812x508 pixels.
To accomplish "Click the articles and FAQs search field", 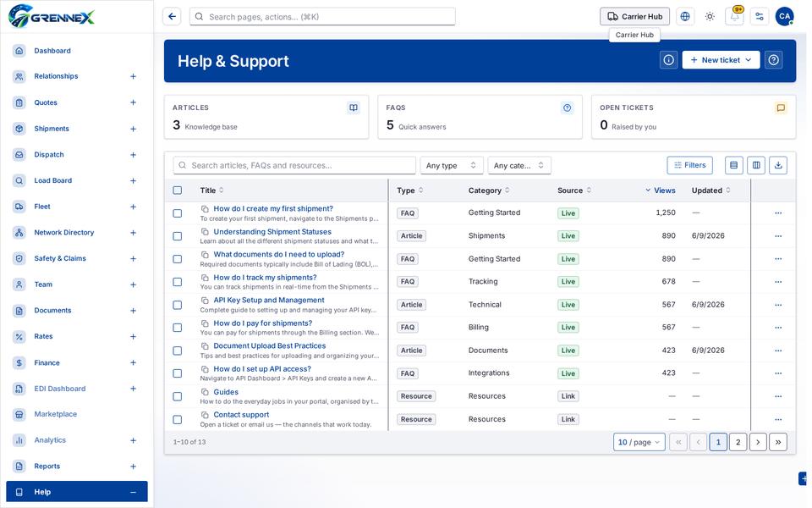I will [294, 165].
